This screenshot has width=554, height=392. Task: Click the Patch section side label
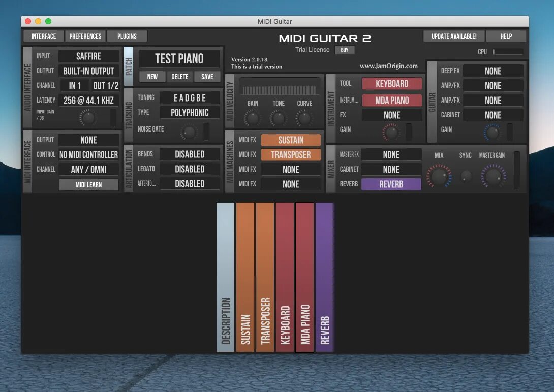129,67
